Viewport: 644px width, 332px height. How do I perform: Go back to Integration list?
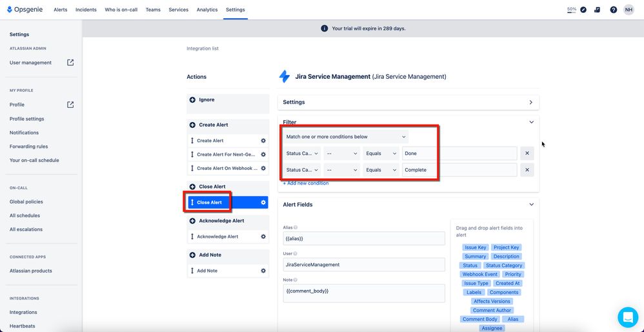[203, 48]
